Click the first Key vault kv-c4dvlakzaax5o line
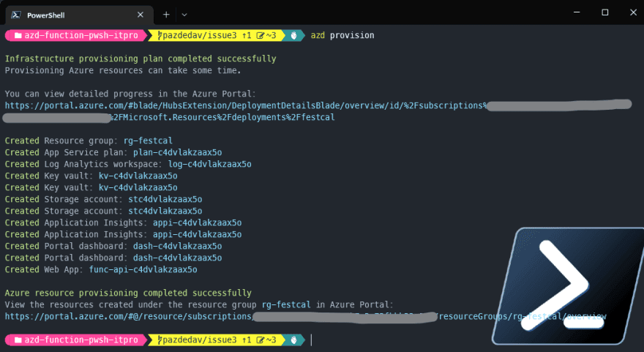 [x=91, y=176]
